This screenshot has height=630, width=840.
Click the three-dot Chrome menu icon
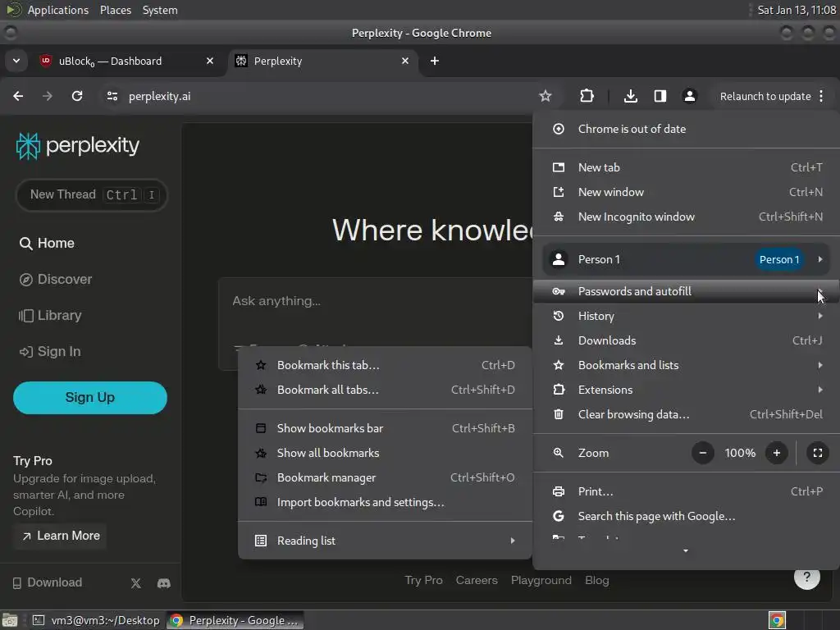click(x=821, y=96)
